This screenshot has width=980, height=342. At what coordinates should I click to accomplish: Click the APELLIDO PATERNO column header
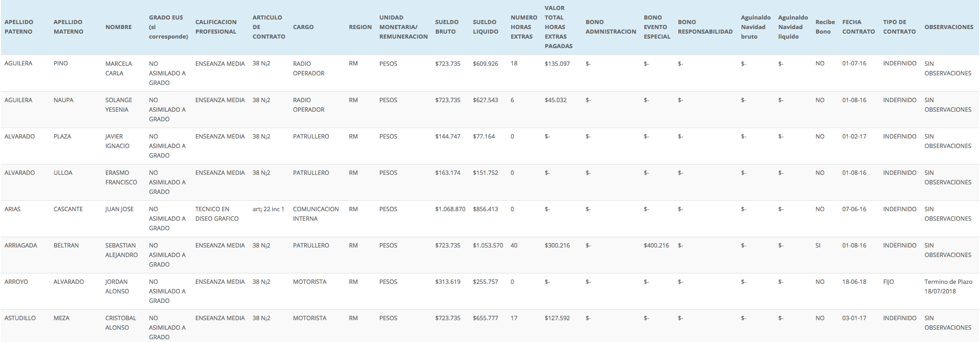point(19,27)
